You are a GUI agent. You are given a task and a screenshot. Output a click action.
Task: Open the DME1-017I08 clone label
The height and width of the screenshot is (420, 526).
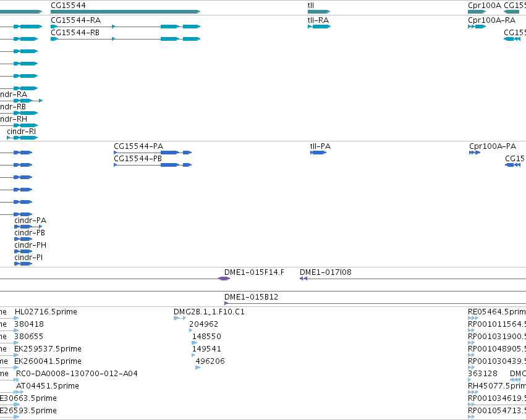click(326, 272)
